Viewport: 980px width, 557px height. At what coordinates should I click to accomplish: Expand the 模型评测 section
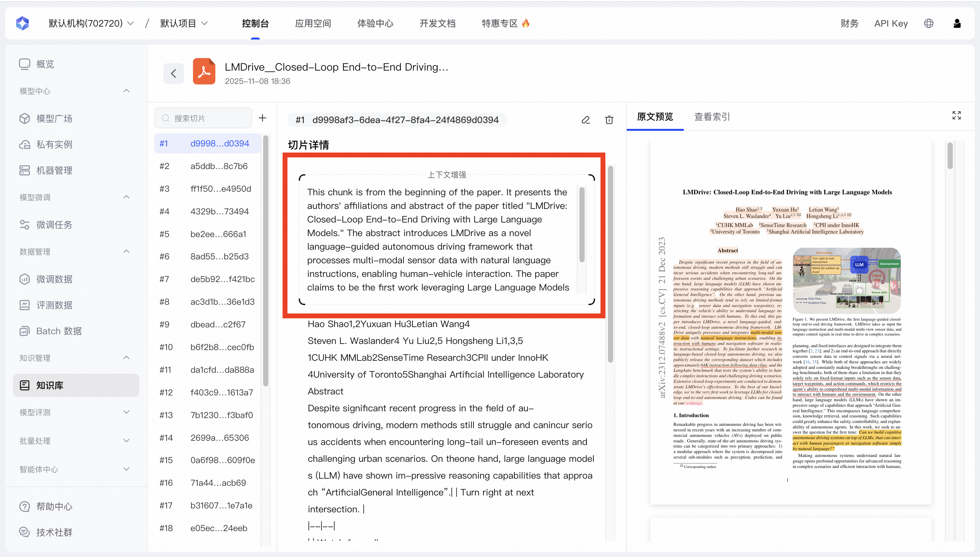126,412
